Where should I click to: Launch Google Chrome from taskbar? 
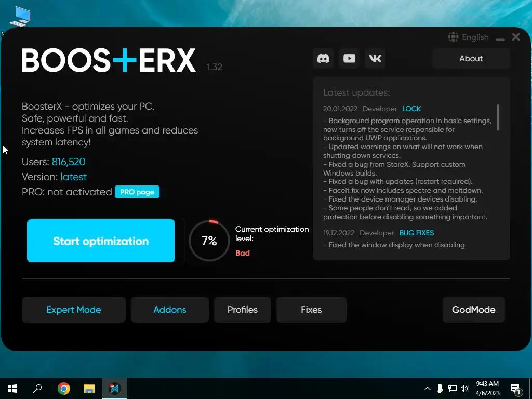pos(64,389)
